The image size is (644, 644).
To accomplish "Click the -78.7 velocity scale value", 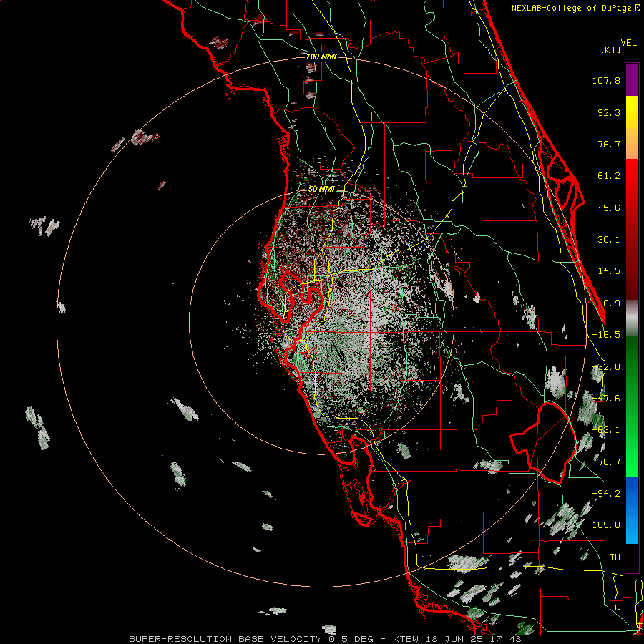I will 606,462.
